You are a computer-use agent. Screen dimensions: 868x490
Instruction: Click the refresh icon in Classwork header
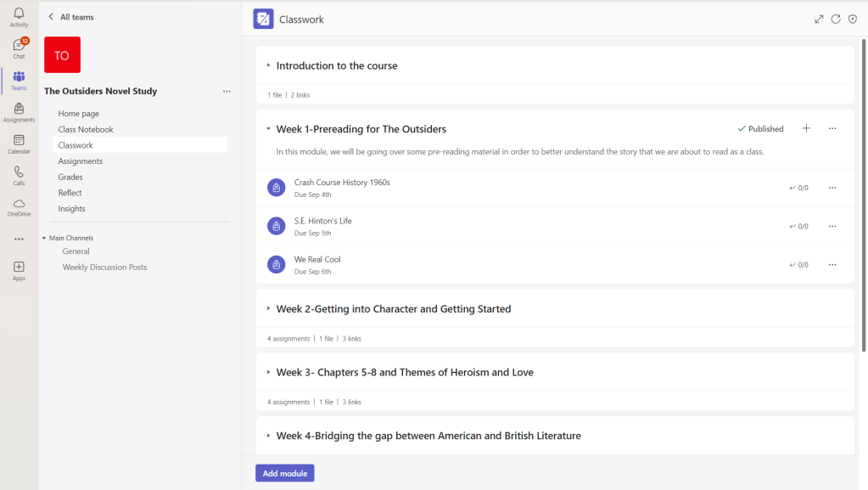point(836,19)
